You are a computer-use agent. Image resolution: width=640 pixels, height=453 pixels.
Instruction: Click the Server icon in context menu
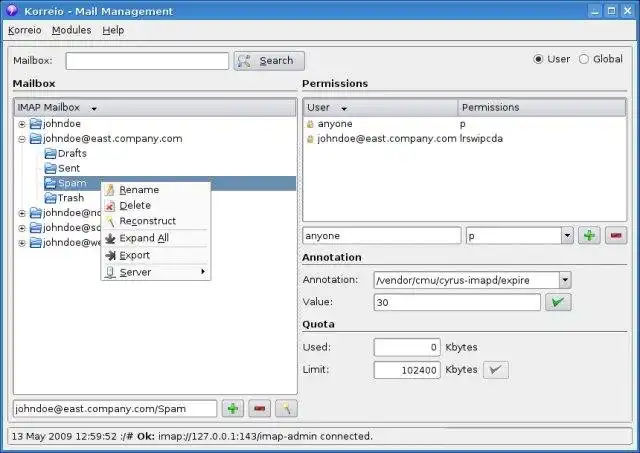click(110, 272)
